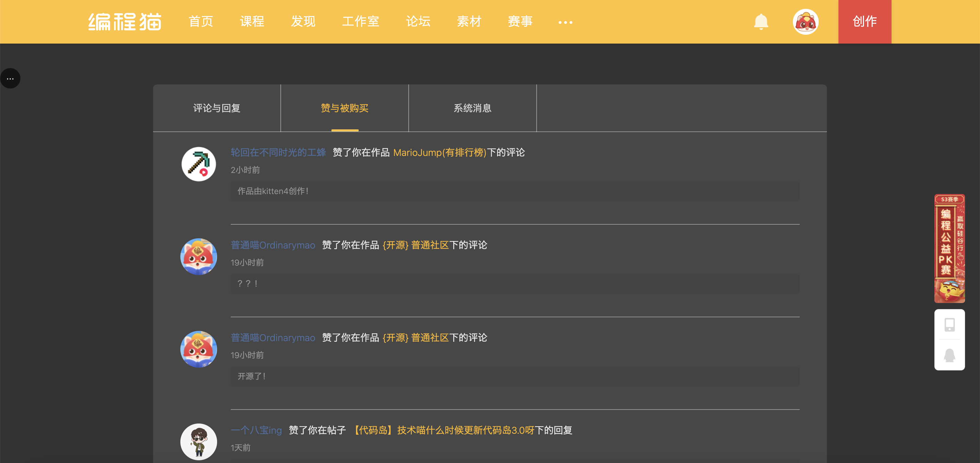
Task: Open profile link 轮回在不同时光的工蜂
Action: tap(278, 153)
